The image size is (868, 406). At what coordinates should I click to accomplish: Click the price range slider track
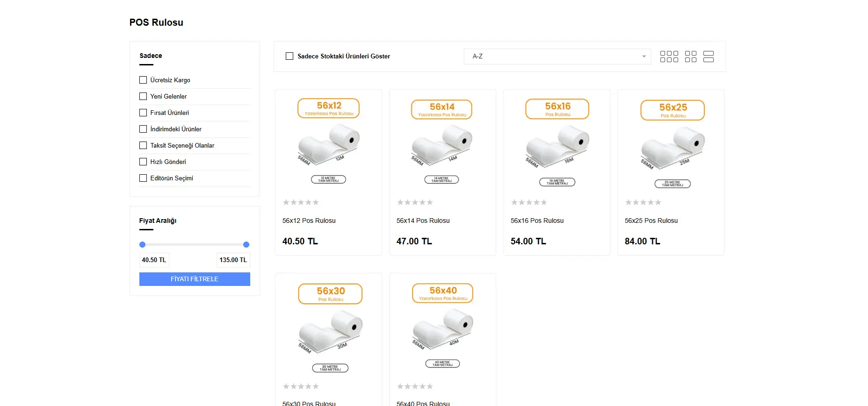pos(195,244)
